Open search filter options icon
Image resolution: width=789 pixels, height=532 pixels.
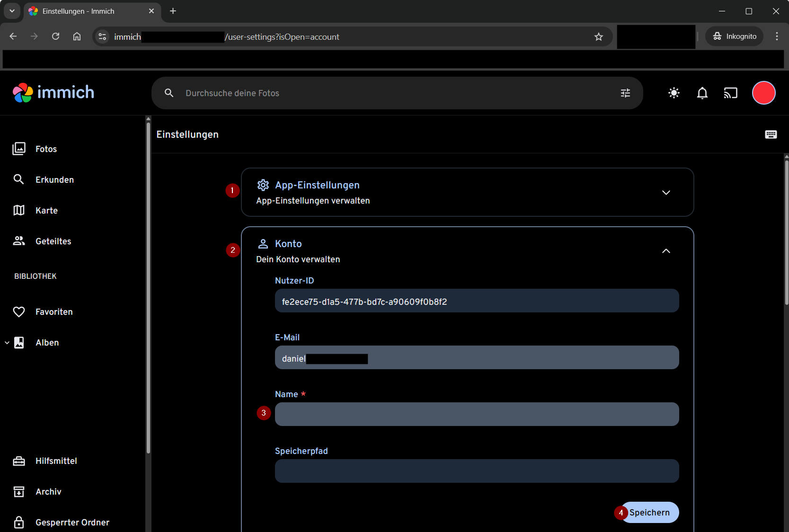point(625,93)
